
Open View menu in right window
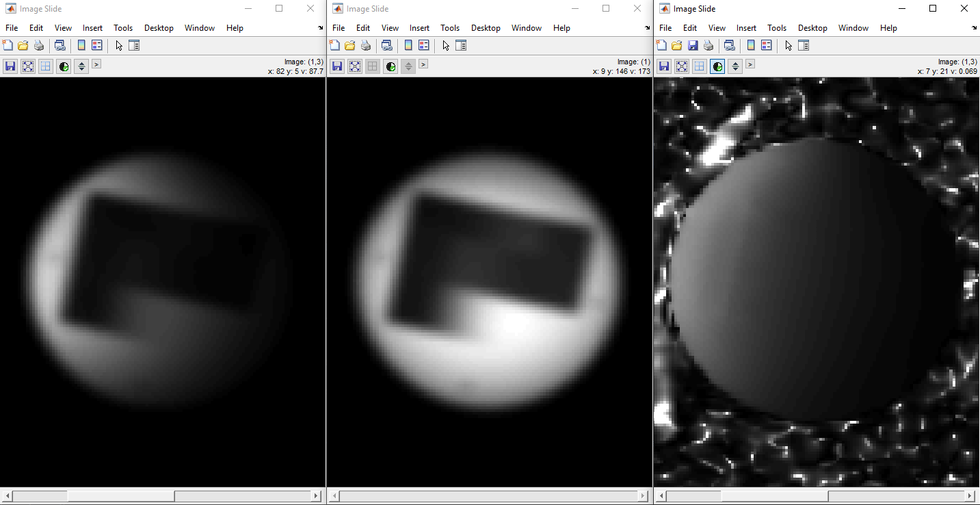point(717,28)
